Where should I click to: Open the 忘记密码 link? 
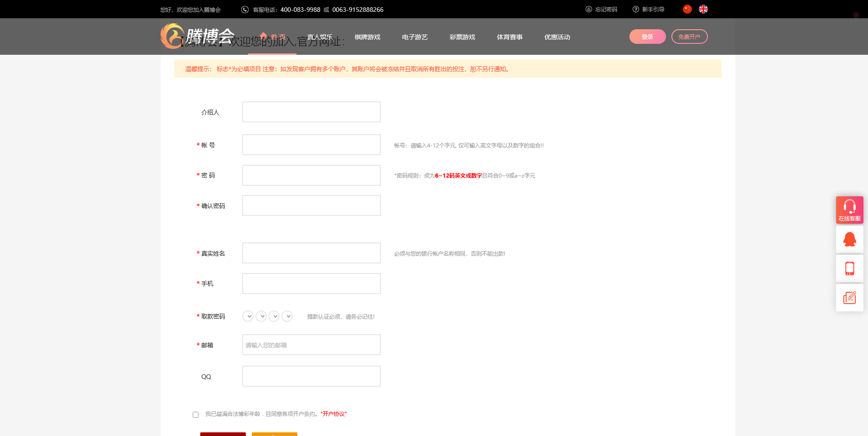606,10
